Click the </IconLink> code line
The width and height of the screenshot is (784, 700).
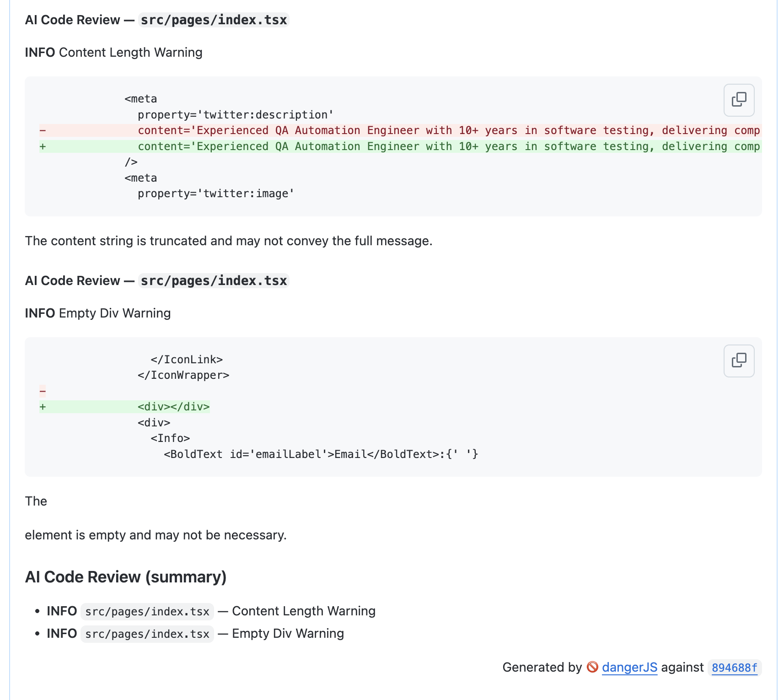[187, 360]
